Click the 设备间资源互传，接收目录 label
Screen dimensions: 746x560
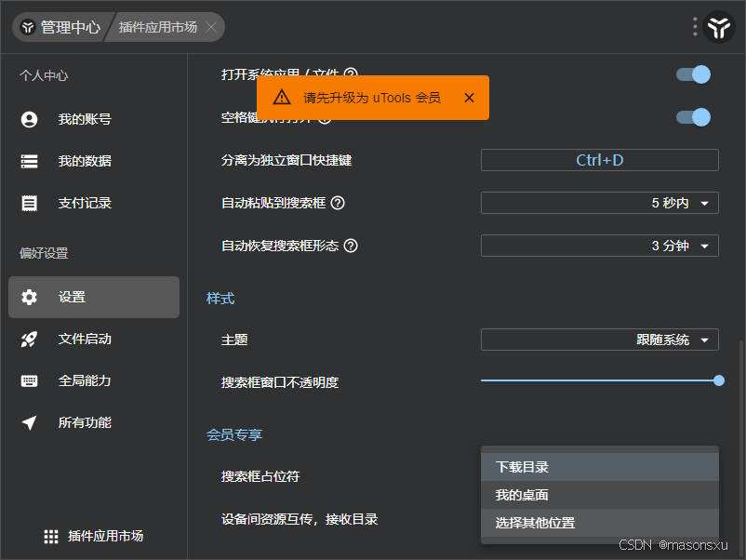pyautogui.click(x=300, y=519)
